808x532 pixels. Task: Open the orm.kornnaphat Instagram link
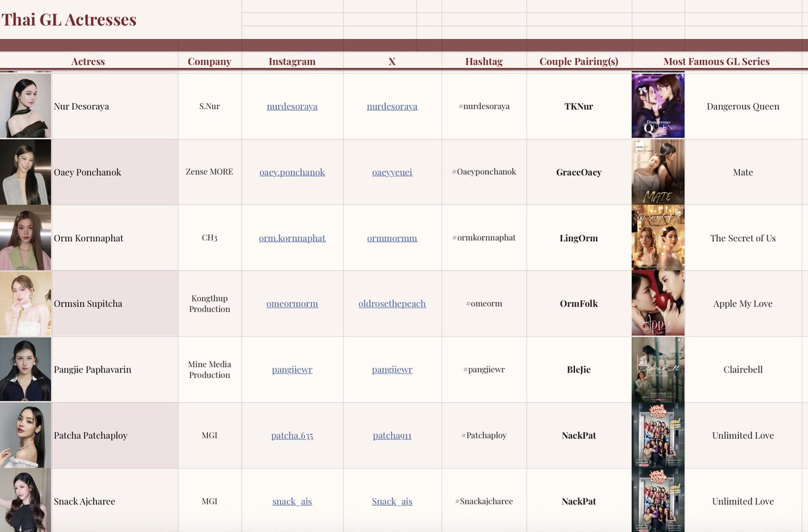pos(292,238)
